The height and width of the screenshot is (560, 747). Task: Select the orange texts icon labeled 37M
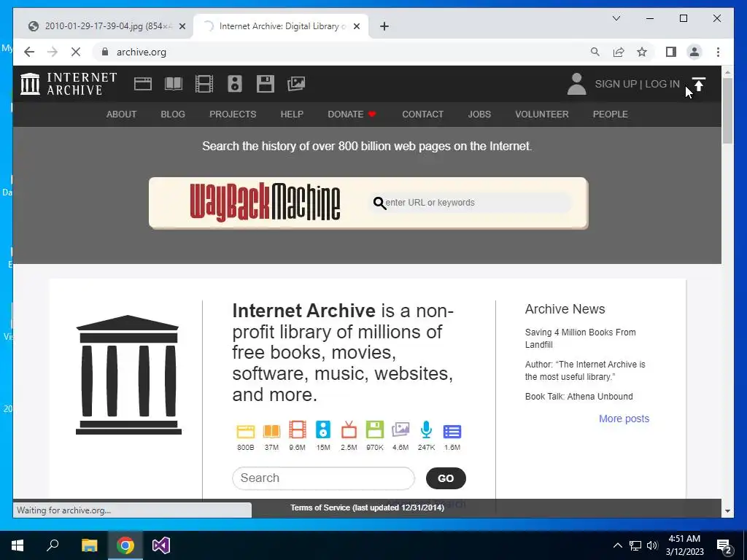point(271,431)
